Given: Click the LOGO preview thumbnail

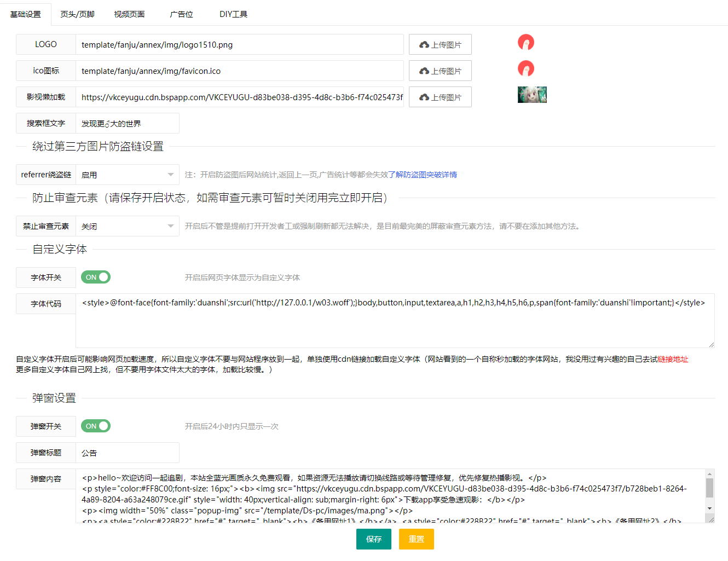Looking at the screenshot, I should [525, 42].
